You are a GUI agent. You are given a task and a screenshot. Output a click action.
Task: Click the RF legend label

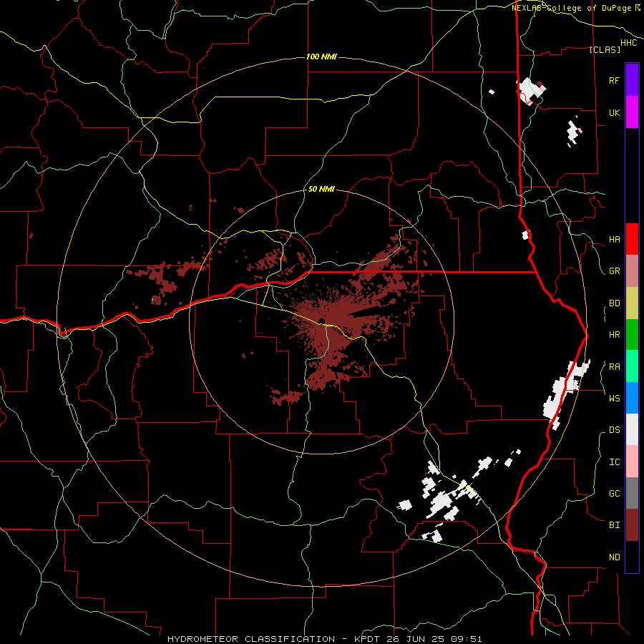click(x=615, y=80)
